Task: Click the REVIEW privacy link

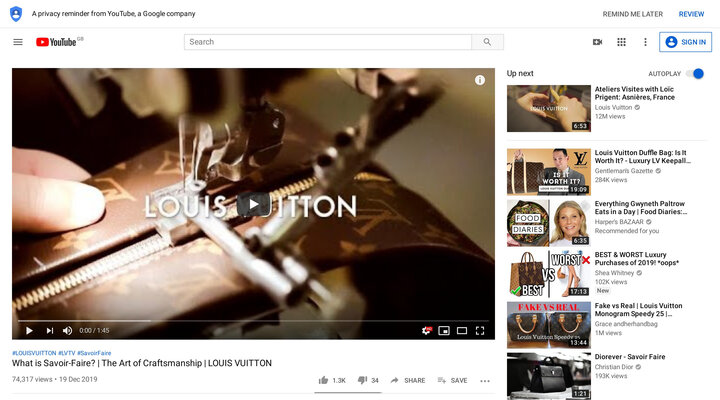Action: pos(691,14)
